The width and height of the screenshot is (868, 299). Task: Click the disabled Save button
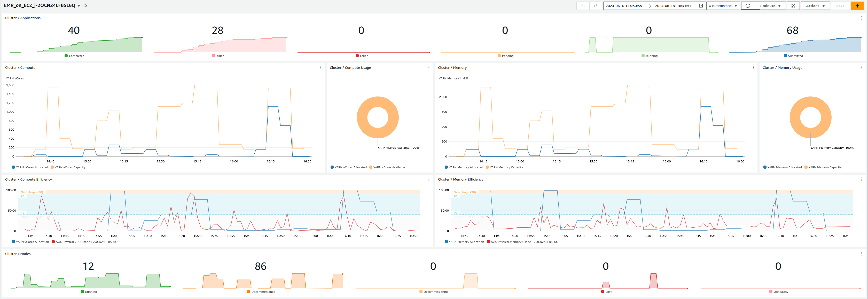point(840,6)
